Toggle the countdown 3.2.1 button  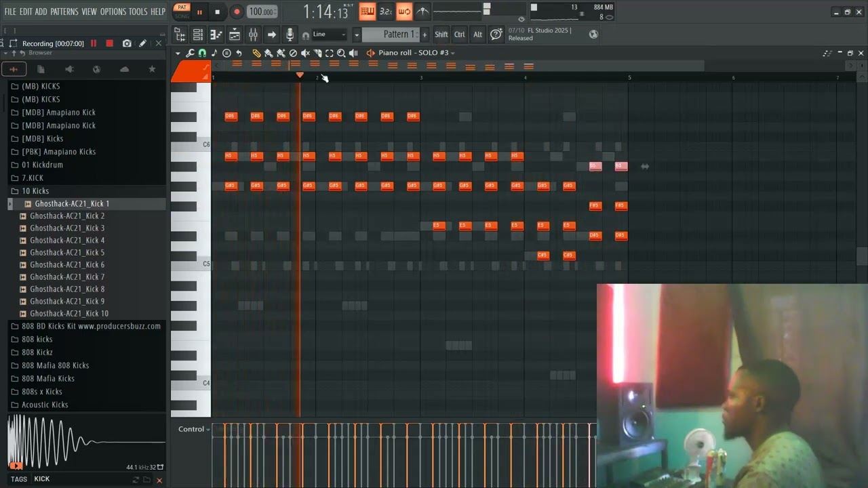click(386, 11)
